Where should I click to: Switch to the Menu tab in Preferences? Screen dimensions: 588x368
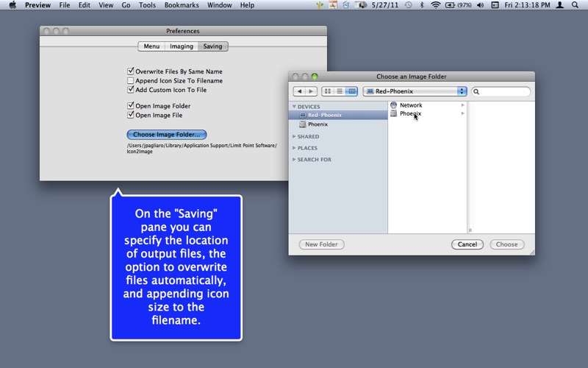coord(151,46)
